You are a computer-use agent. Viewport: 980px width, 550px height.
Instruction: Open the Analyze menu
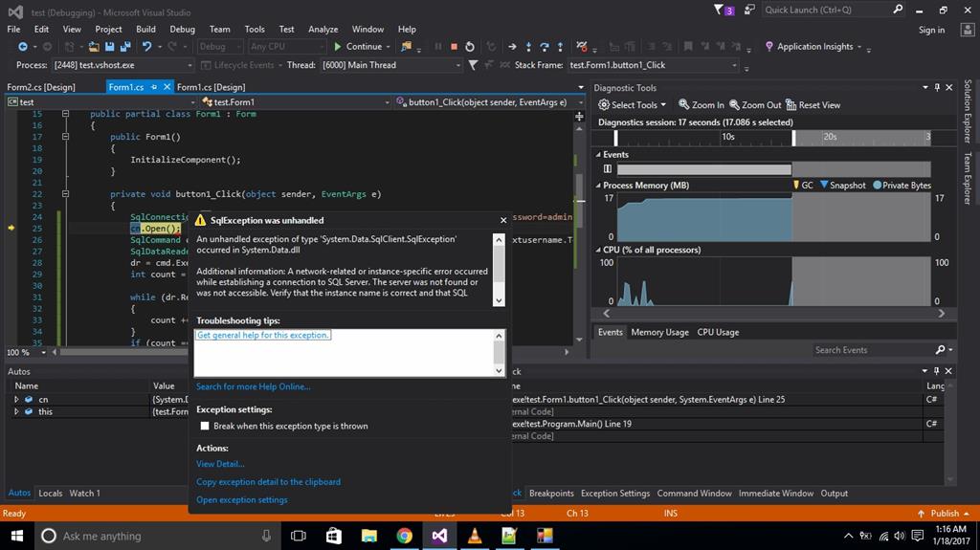click(323, 30)
